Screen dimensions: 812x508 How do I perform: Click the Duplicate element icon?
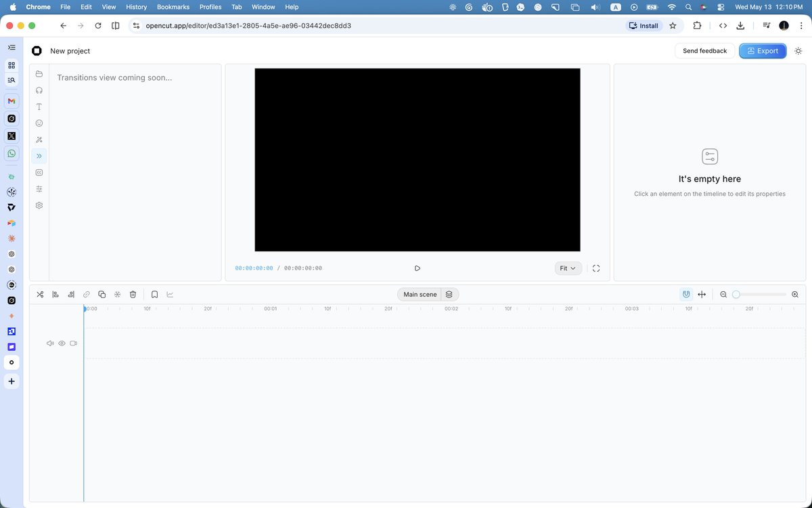coord(101,294)
